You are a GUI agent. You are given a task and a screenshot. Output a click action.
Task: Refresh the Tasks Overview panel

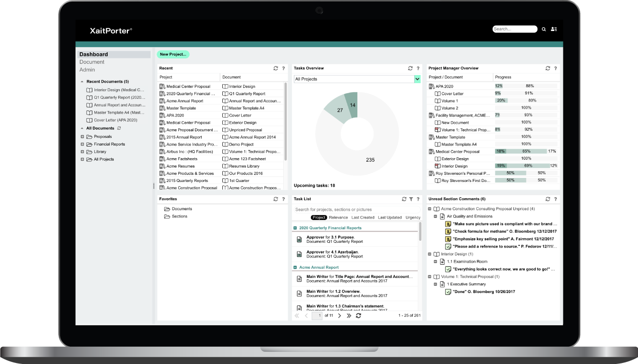coord(410,68)
